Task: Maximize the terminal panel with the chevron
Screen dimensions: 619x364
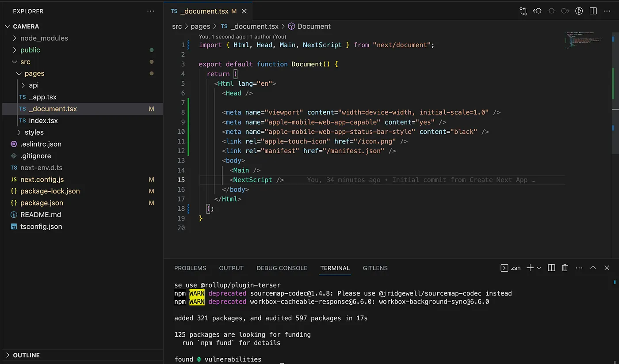Action: pyautogui.click(x=593, y=268)
